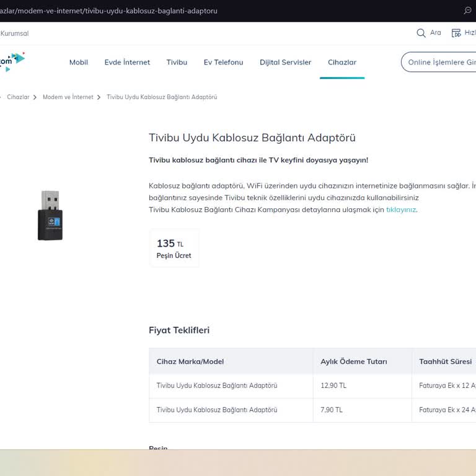Click the Ara search label
Viewport: 476px width, 476px height.
tap(435, 32)
